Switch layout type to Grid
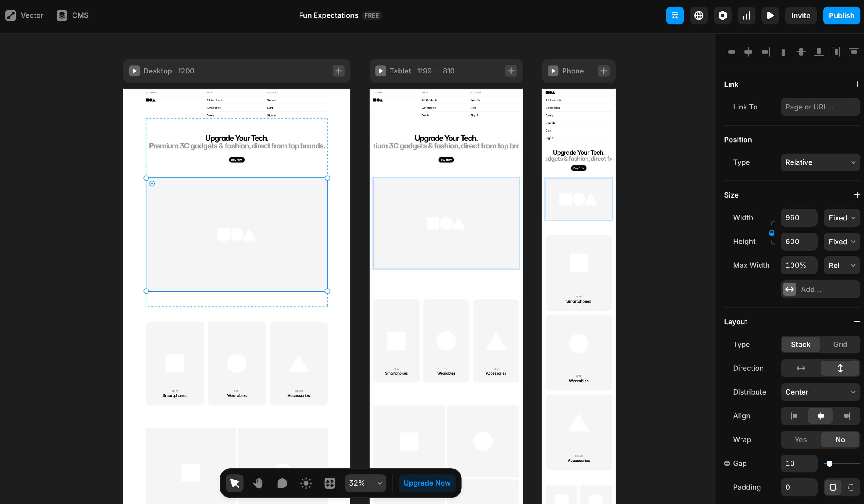 point(840,344)
